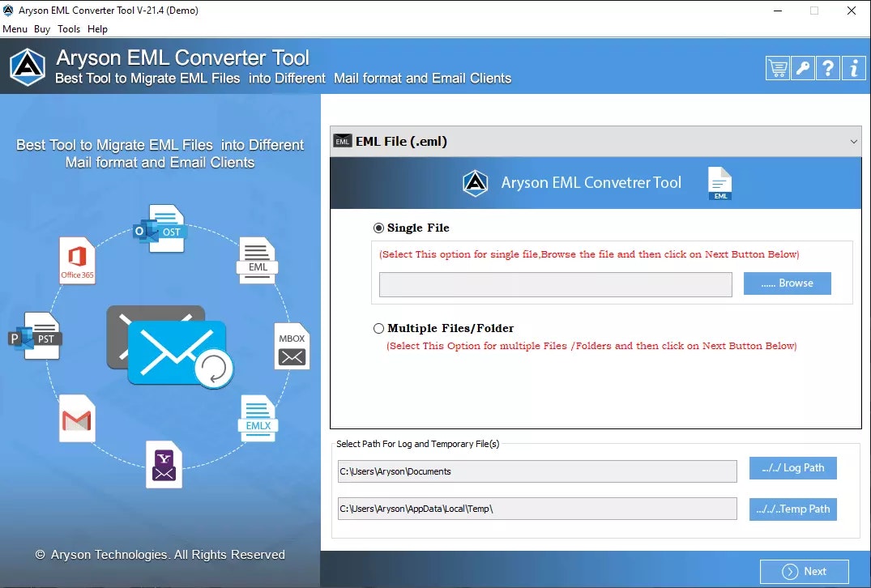Click the EML document icon in panel banner
This screenshot has width=871, height=588.
click(720, 183)
